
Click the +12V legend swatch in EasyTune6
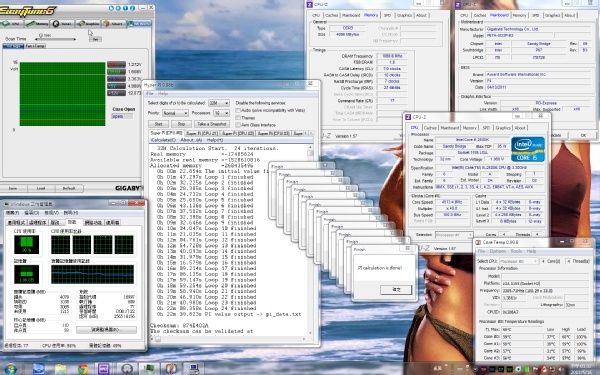[x=116, y=93]
